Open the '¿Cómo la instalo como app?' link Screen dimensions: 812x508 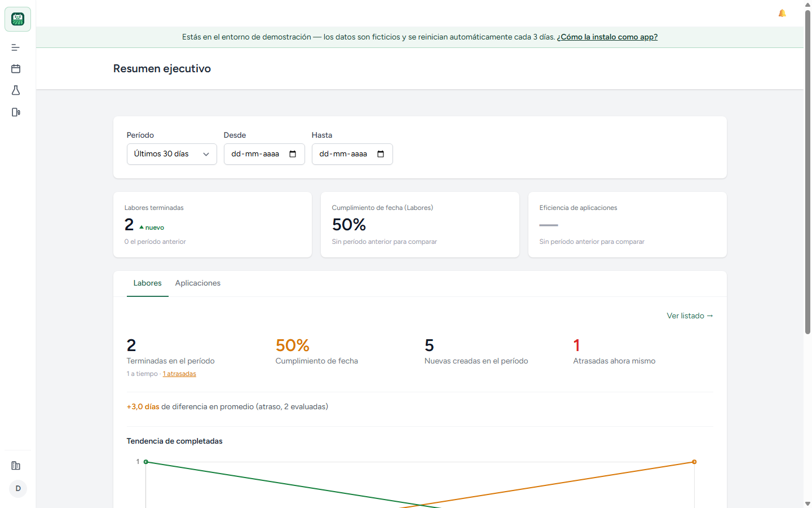coord(607,37)
